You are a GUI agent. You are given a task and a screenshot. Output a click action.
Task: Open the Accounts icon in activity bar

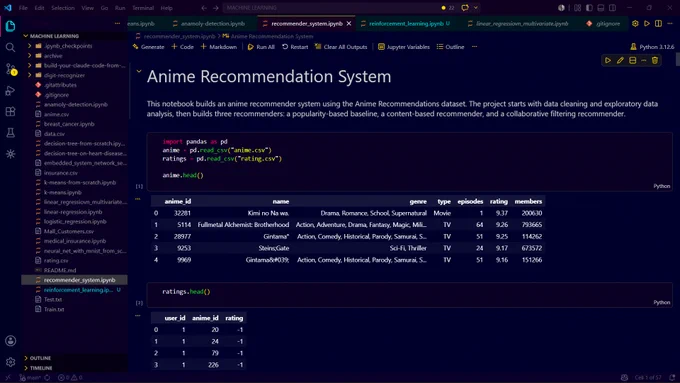tap(10, 341)
